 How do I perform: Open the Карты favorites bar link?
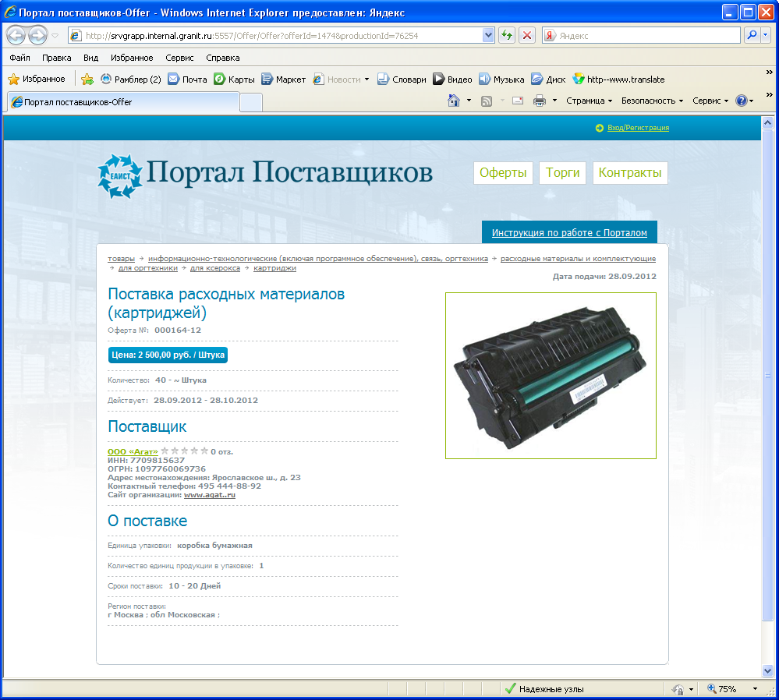234,79
